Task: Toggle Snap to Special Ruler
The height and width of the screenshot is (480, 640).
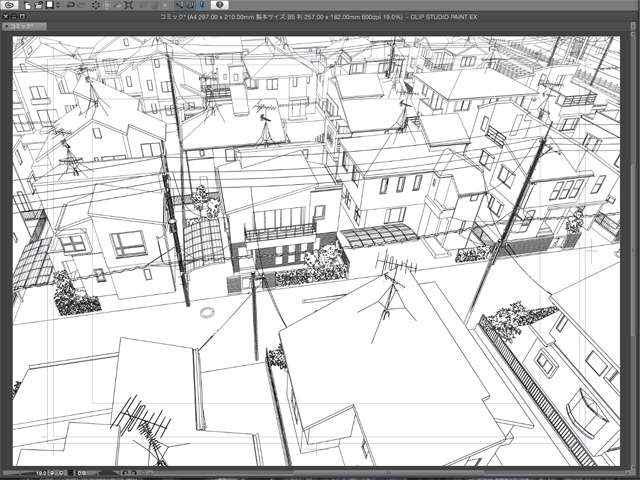Action: coord(190,5)
